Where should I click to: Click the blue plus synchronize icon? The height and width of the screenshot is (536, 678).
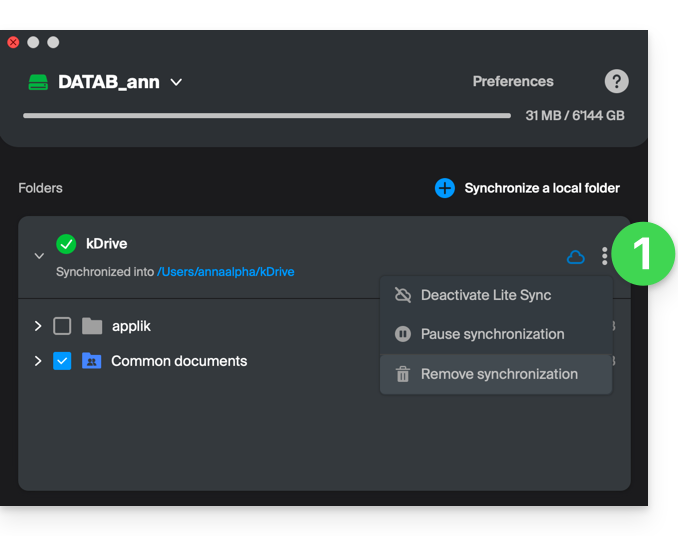(x=445, y=188)
